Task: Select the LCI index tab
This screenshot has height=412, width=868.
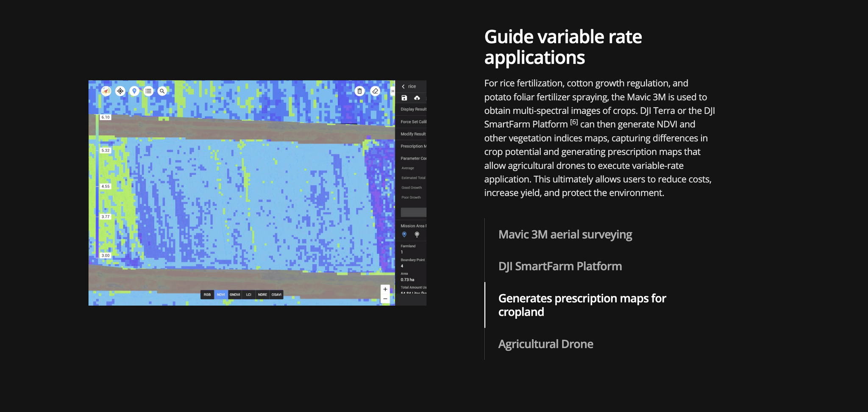Action: (x=249, y=295)
